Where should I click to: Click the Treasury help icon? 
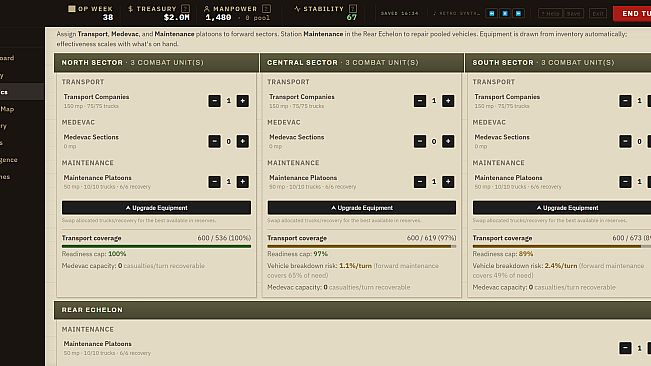click(x=186, y=8)
